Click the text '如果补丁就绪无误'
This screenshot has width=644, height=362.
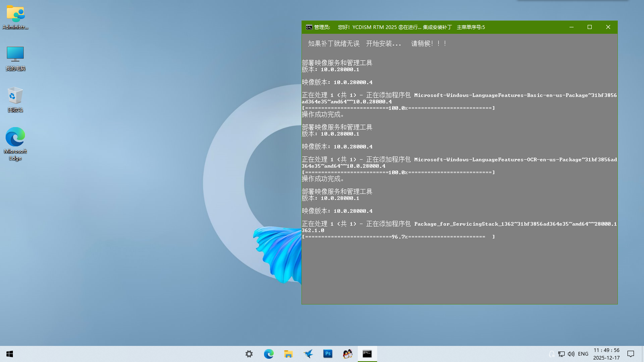click(334, 43)
